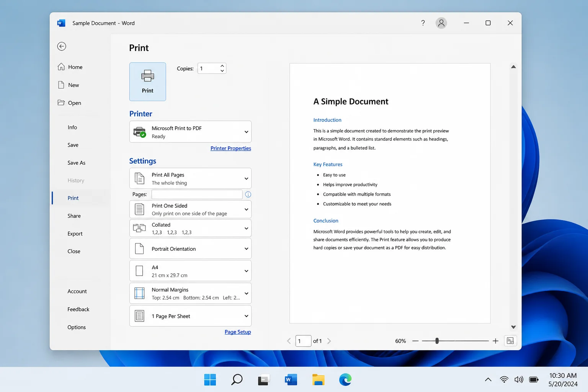This screenshot has width=588, height=392.
Task: Open the Portrait Orientation dropdown
Action: pos(190,249)
